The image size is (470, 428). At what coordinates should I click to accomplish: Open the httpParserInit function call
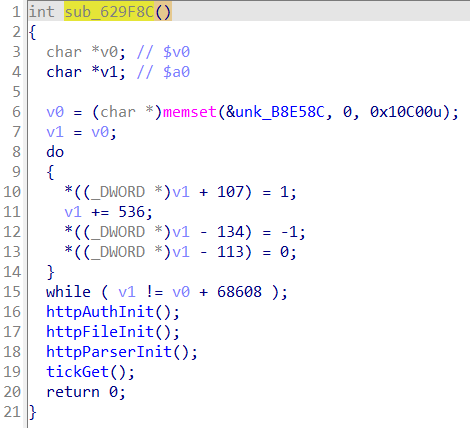(109, 352)
